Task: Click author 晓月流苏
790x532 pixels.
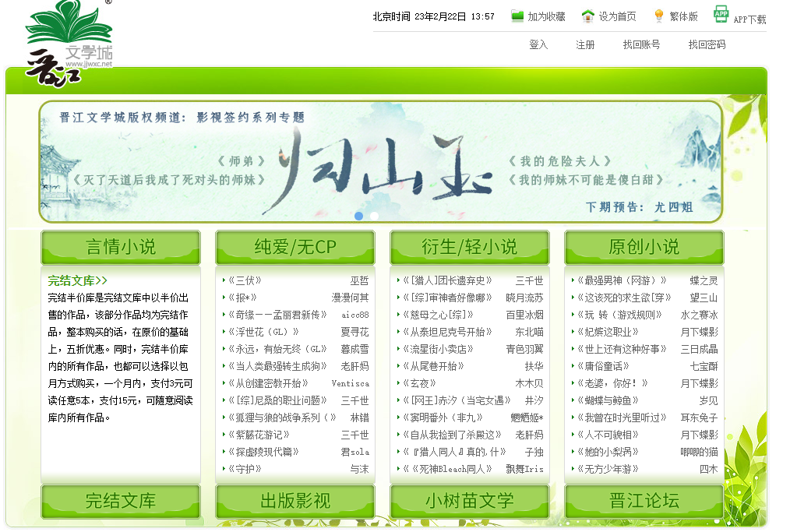Action: point(524,298)
